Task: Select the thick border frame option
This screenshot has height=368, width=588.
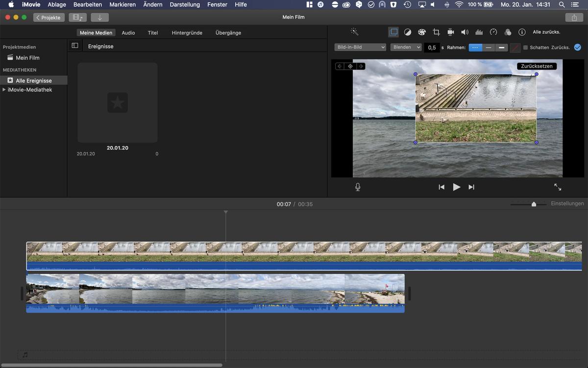Action: coord(501,48)
